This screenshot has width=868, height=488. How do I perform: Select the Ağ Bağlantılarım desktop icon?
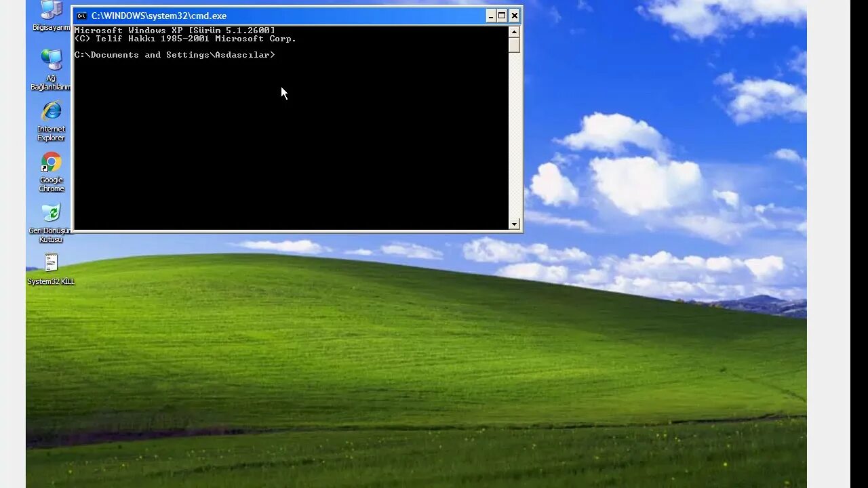[x=52, y=69]
